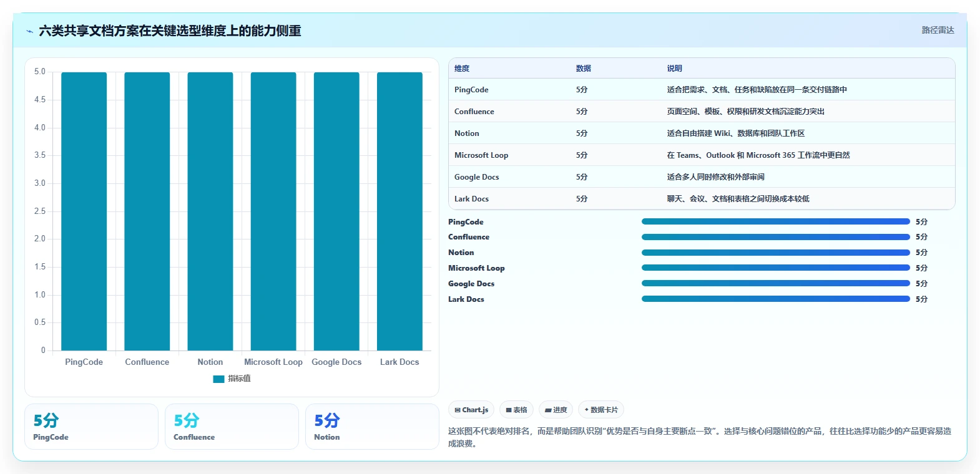Click the icon in the 数据卡片 tag
Image resolution: width=980 pixels, height=474 pixels.
coord(587,410)
